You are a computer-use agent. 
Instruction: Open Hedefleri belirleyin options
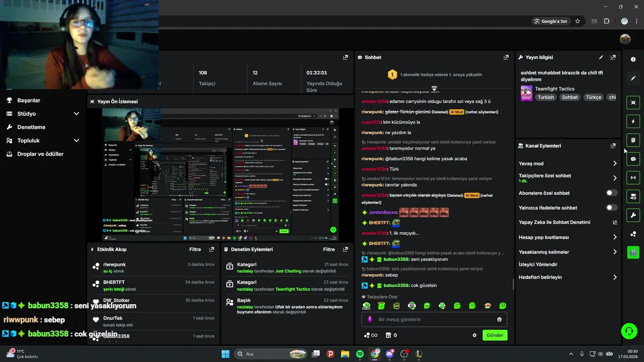(x=568, y=277)
